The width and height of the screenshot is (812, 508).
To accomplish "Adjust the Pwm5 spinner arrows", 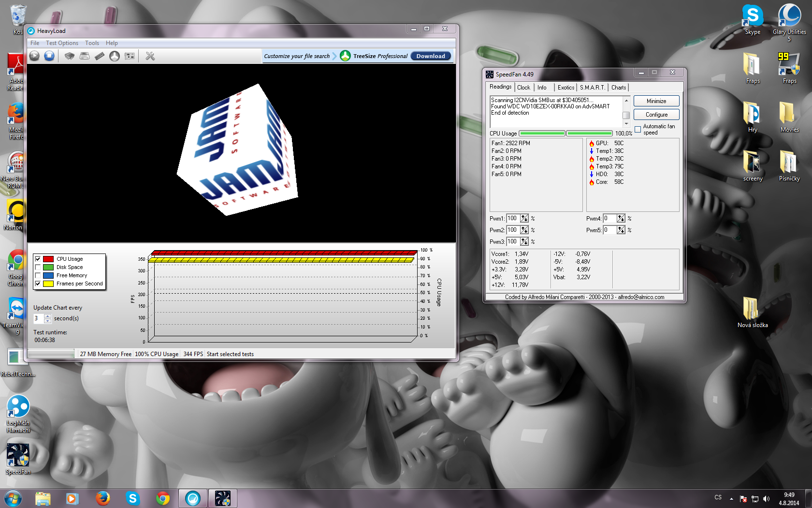I will pyautogui.click(x=621, y=230).
